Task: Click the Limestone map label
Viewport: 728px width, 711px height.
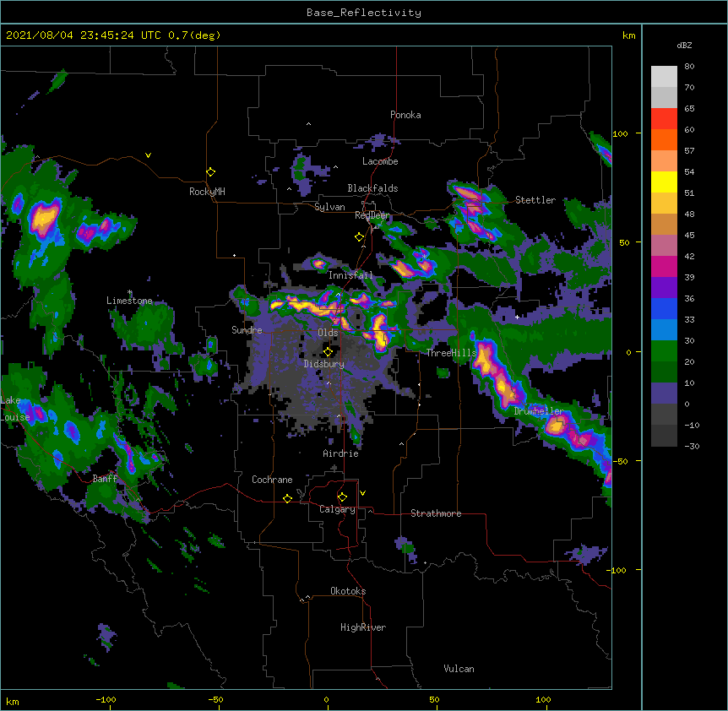Action: [129, 301]
